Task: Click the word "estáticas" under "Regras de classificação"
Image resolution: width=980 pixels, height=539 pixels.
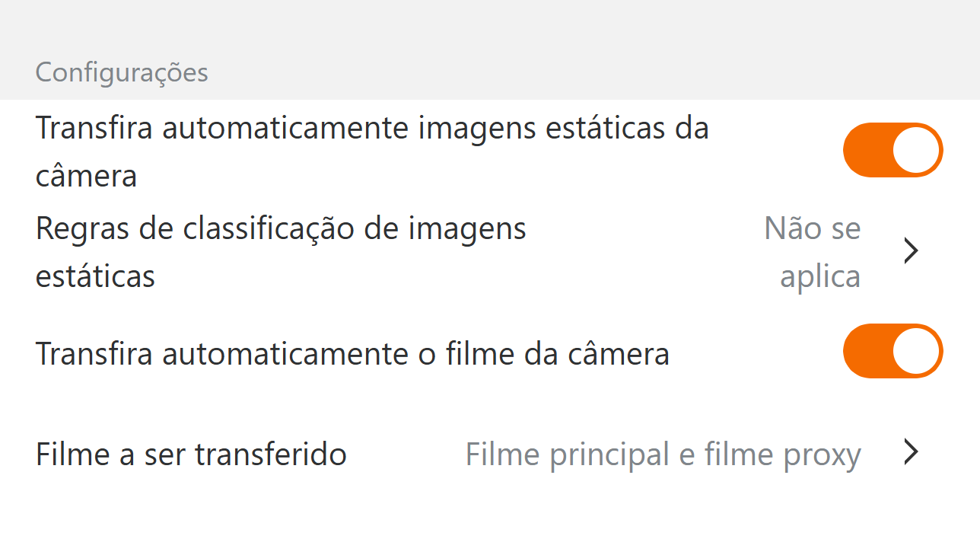Action: tap(95, 276)
